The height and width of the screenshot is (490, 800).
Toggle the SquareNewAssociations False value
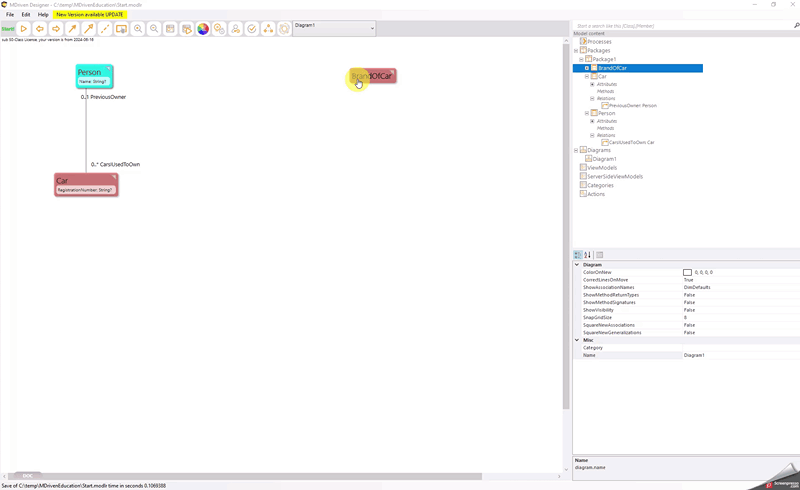(x=689, y=325)
